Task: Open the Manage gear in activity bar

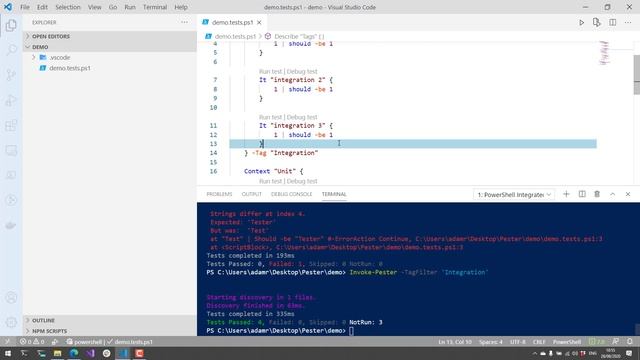Action: pos(11,322)
